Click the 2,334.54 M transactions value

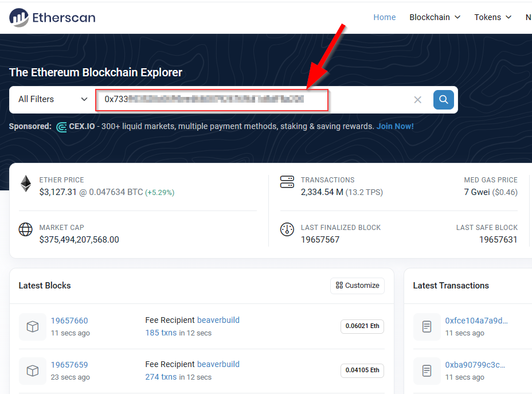(322, 192)
